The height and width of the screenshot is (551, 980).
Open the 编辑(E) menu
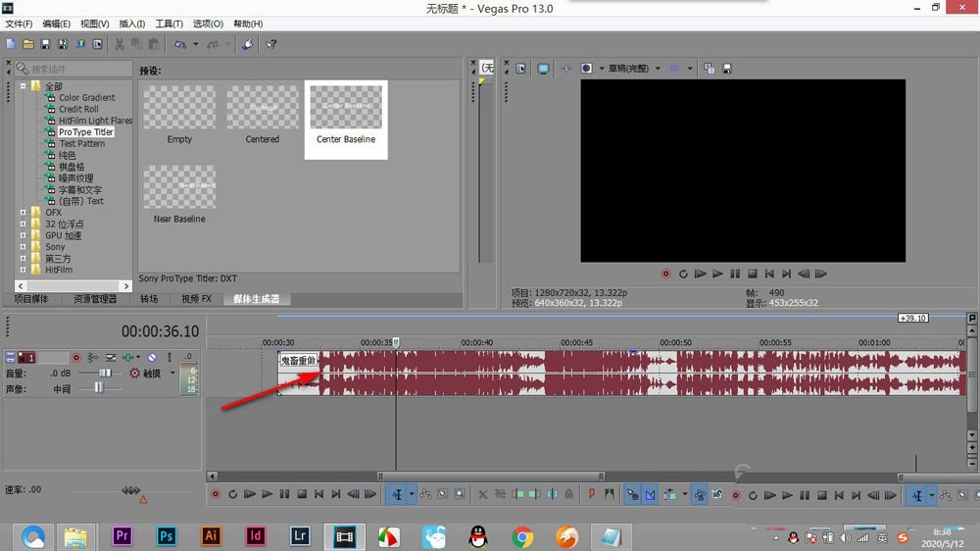(x=56, y=24)
